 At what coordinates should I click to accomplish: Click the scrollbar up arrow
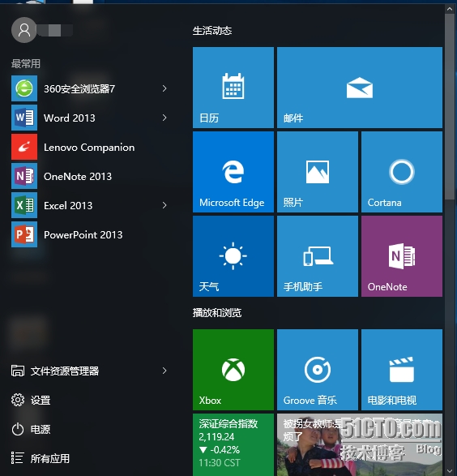[x=450, y=9]
